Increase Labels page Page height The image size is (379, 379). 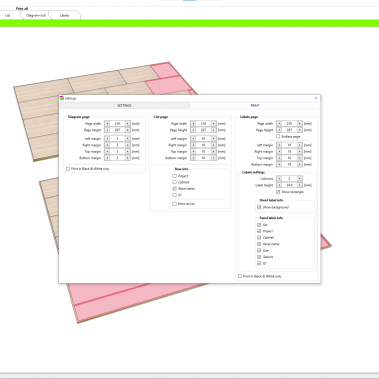click(x=300, y=130)
